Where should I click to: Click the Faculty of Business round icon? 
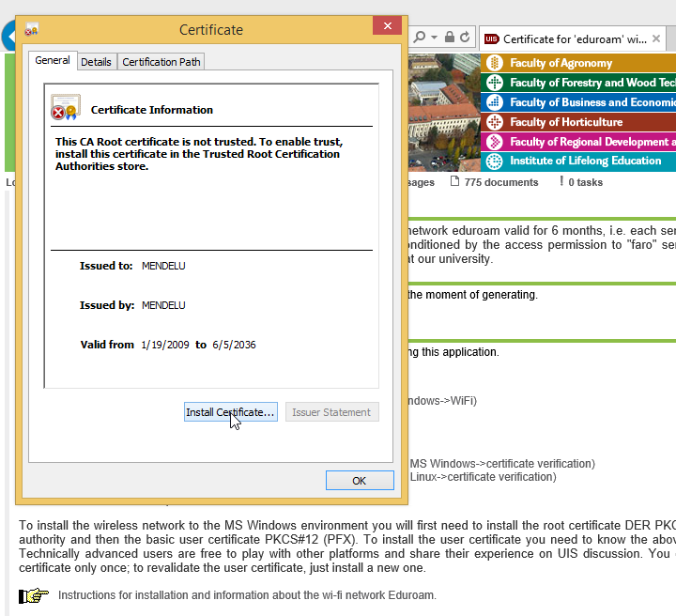[x=495, y=102]
